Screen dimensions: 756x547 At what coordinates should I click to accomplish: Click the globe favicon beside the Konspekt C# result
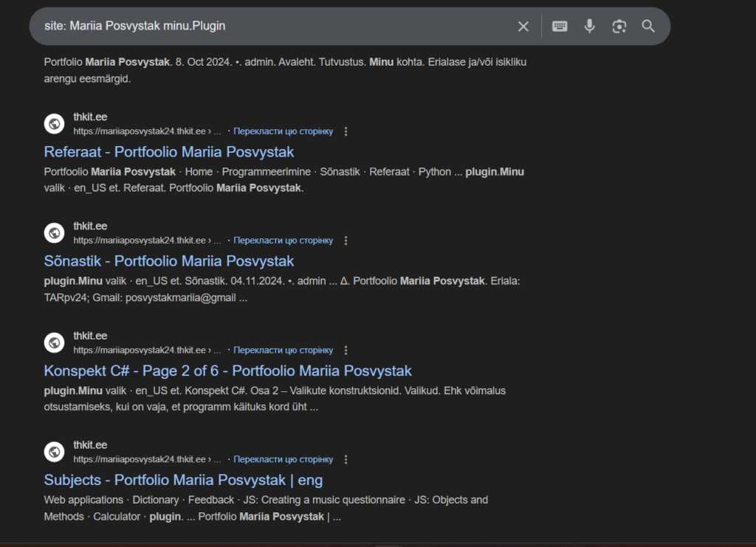55,343
